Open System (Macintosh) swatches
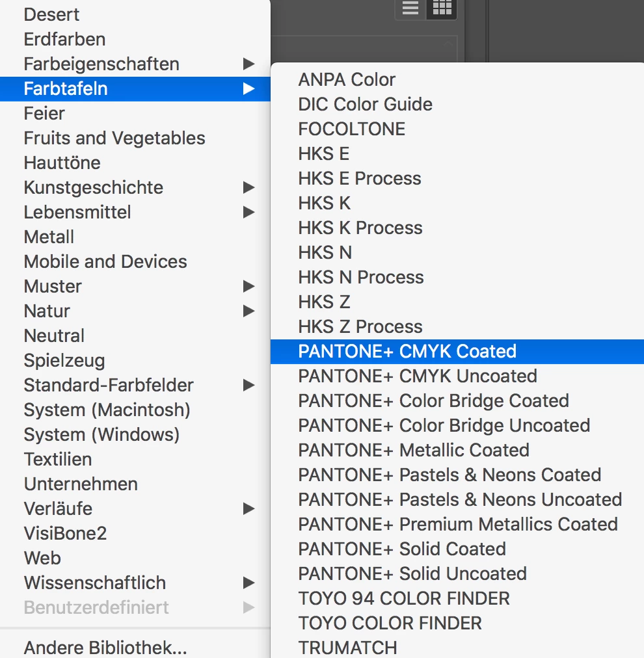 [135, 410]
